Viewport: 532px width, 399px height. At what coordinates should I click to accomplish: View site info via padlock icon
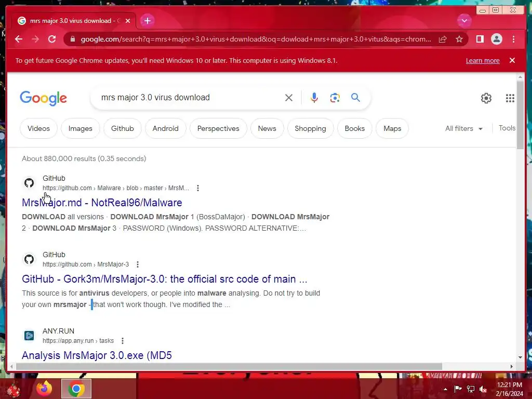coord(72,39)
